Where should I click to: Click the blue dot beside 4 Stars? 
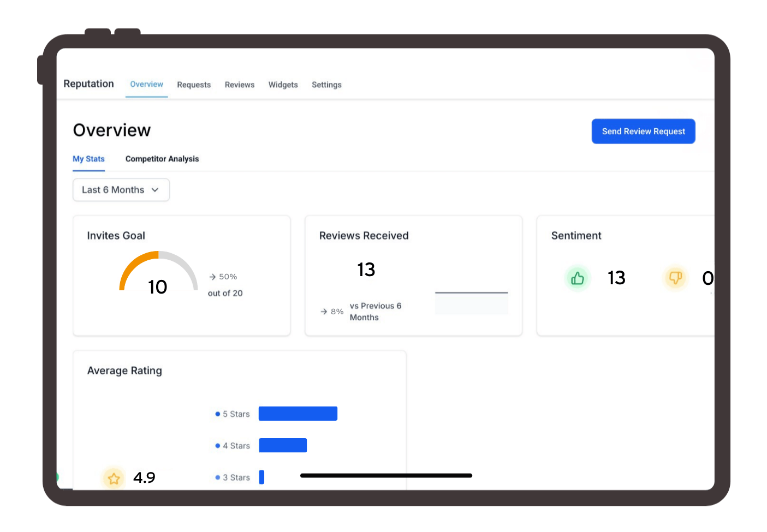(x=218, y=446)
